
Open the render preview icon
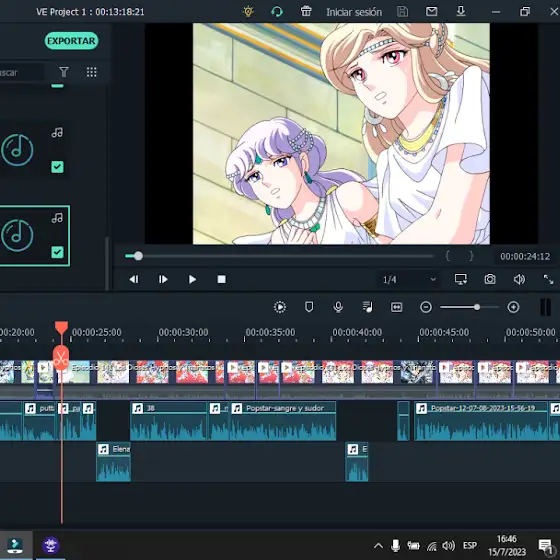(280, 307)
